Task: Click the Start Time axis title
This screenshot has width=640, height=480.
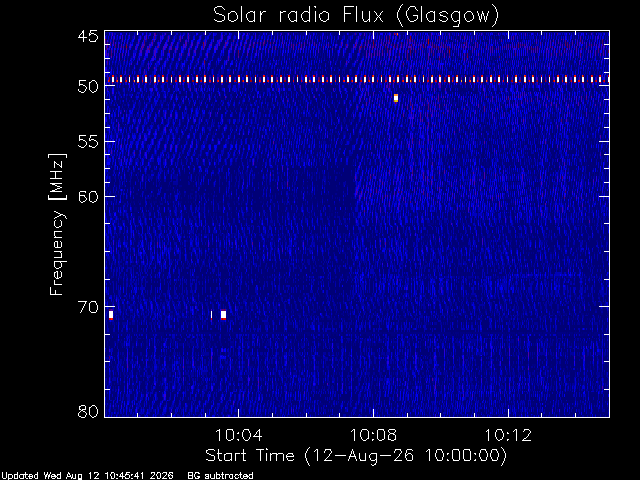Action: 356,456
